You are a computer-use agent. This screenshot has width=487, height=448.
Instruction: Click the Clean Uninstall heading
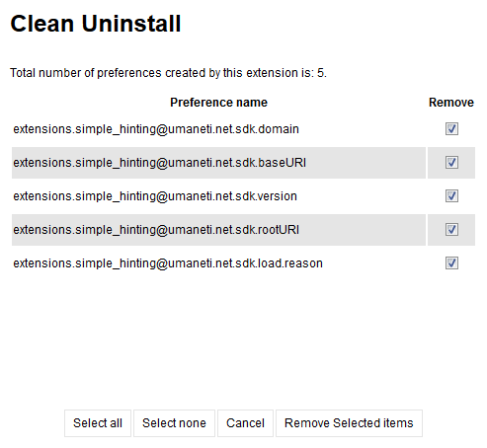coord(96,24)
